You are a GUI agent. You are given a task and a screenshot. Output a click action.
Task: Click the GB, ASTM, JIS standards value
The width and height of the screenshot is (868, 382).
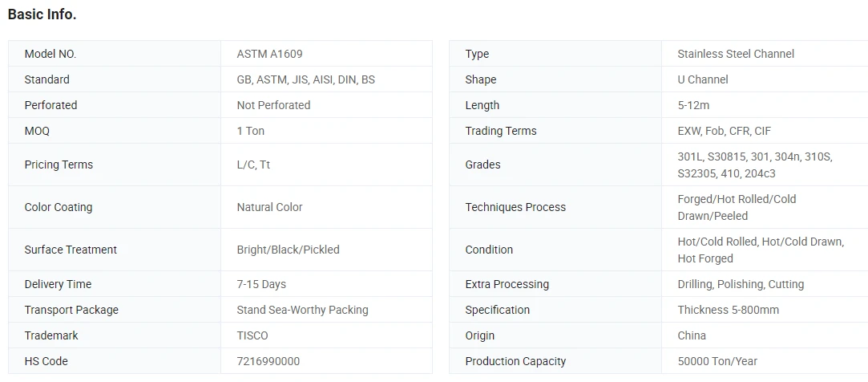click(x=305, y=79)
